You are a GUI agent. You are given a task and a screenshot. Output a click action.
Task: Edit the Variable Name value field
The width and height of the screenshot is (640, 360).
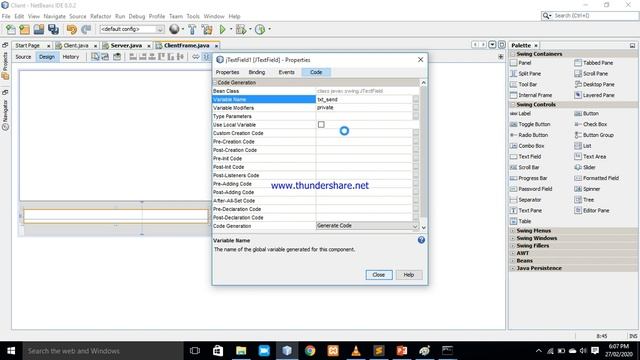pyautogui.click(x=364, y=99)
